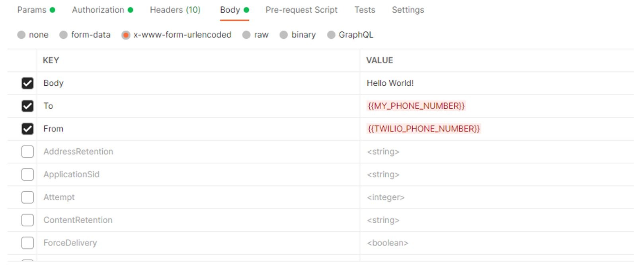Open the Settings tab
644x275 pixels.
click(x=408, y=10)
